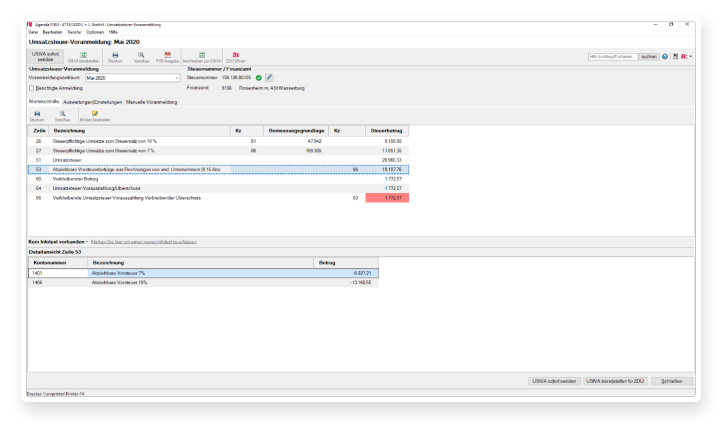Open the blue help question mark icon
The image size is (728, 434).
(665, 56)
